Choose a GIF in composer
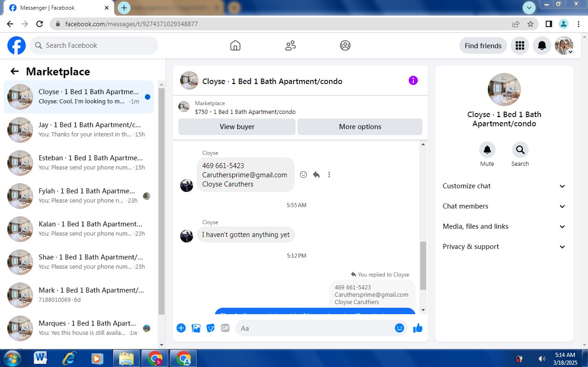Screen dimensions: 588x367 pyautogui.click(x=225, y=328)
